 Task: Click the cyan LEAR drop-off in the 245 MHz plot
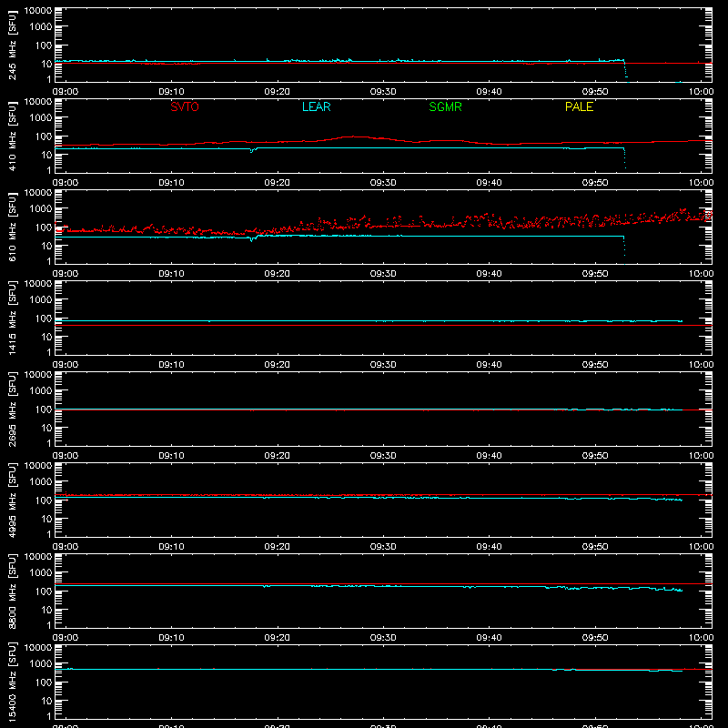coord(625,71)
